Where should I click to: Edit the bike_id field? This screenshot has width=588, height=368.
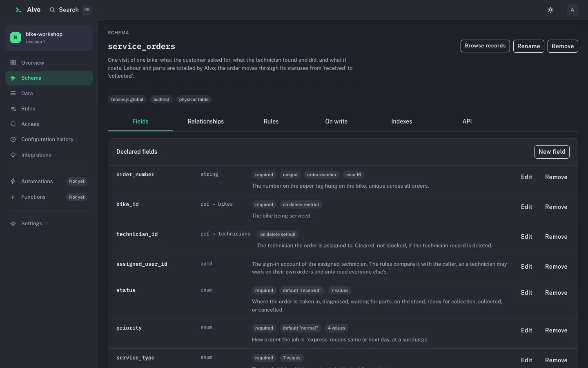[527, 207]
